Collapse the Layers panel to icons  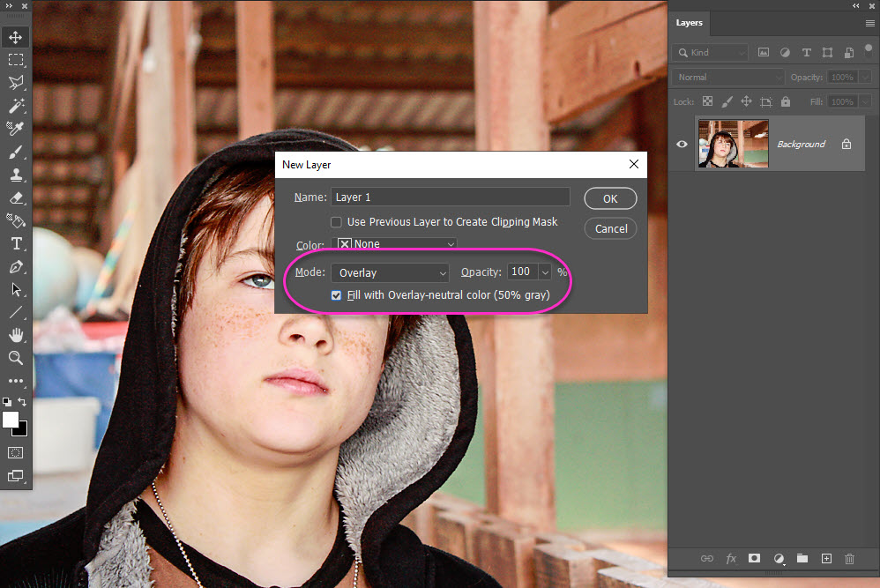click(x=856, y=5)
